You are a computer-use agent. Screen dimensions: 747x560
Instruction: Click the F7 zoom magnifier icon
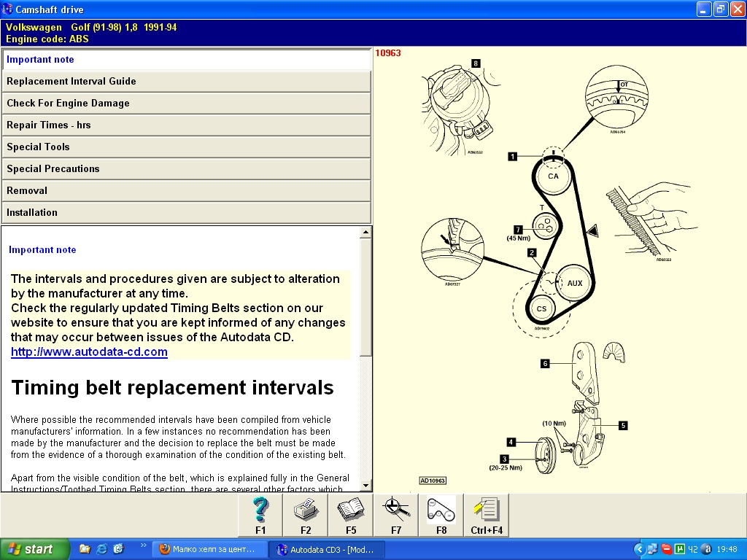click(396, 515)
